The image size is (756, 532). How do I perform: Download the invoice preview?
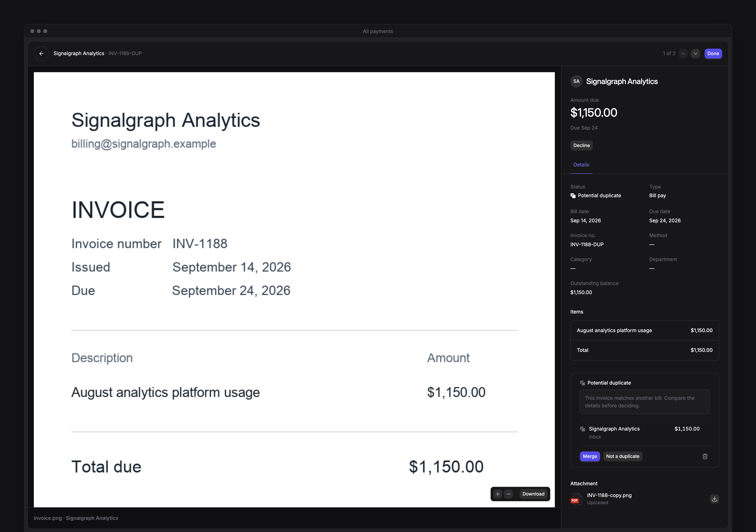[533, 494]
